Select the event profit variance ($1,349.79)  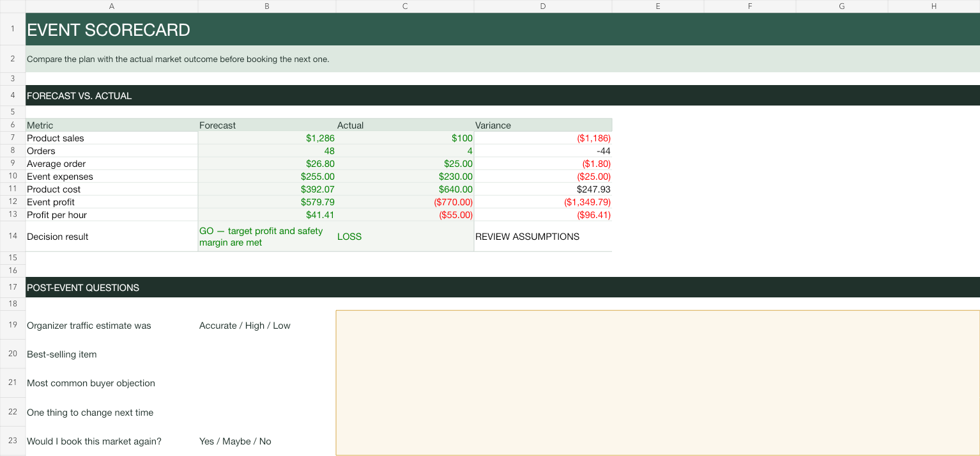[x=543, y=202]
